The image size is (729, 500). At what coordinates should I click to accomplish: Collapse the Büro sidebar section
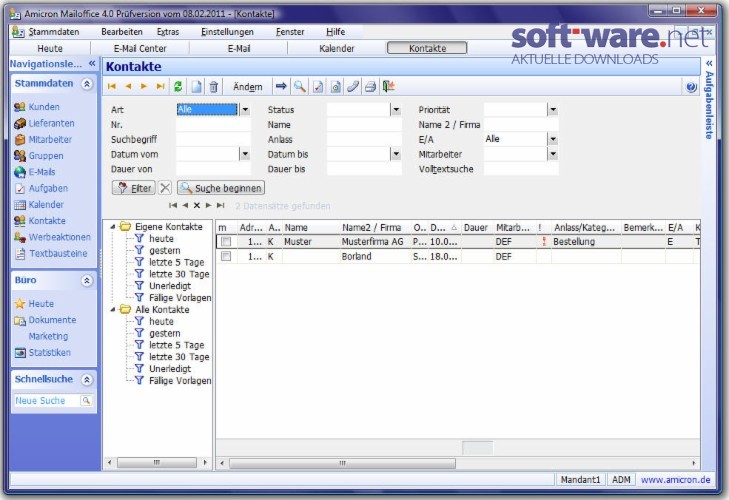pyautogui.click(x=87, y=280)
